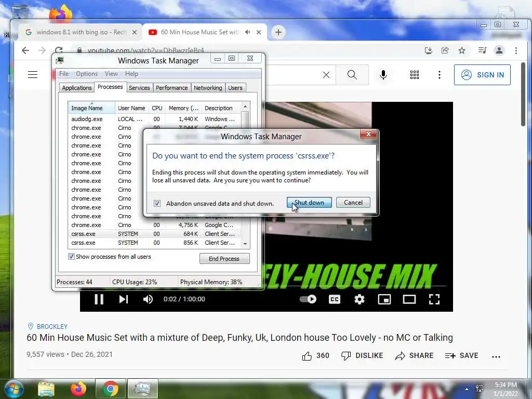Viewport: 532px width, 399px height.
Task: Open the Chrome profile avatar
Action: pyautogui.click(x=499, y=50)
